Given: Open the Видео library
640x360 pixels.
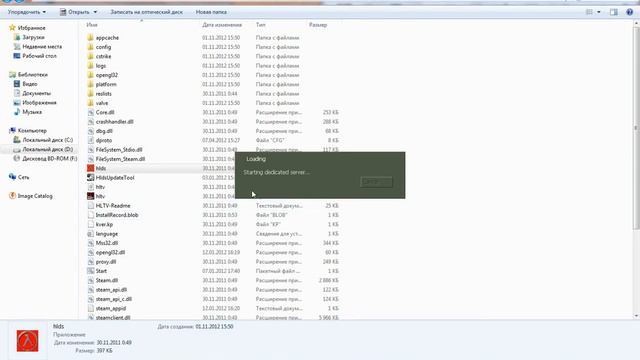Looking at the screenshot, I should point(30,84).
